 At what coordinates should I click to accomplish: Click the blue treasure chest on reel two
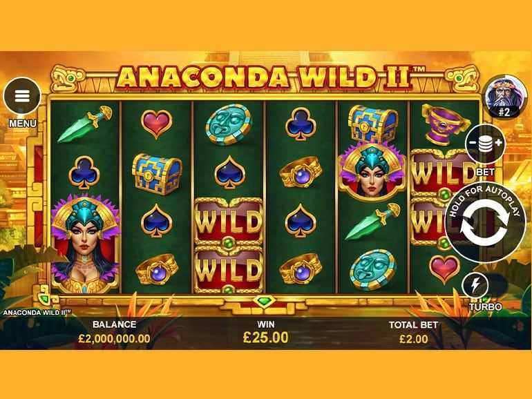click(157, 174)
